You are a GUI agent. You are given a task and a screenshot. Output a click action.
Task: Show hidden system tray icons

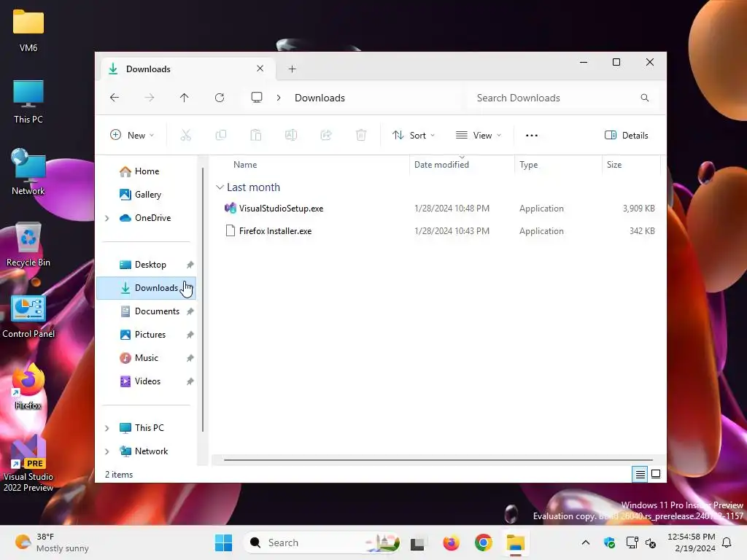586,542
